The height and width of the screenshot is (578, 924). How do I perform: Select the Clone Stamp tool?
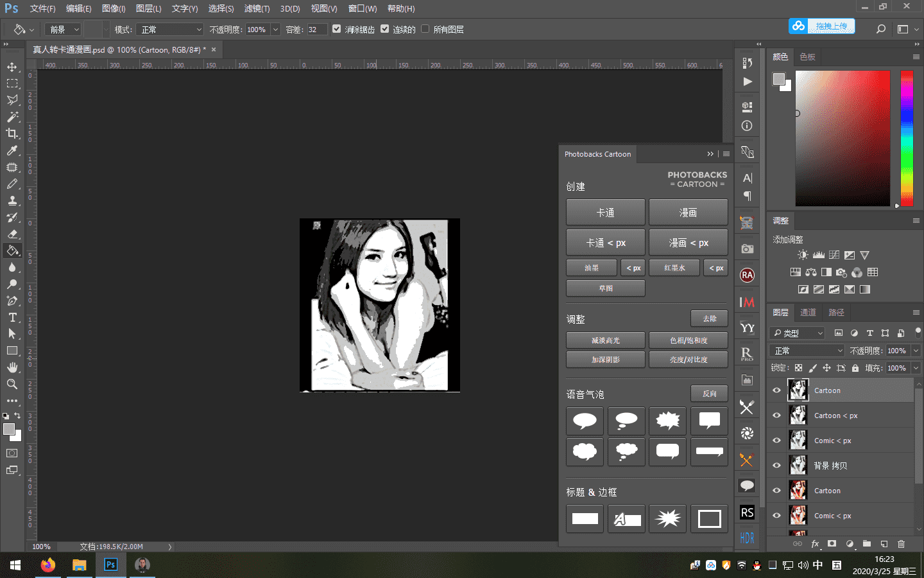point(12,200)
